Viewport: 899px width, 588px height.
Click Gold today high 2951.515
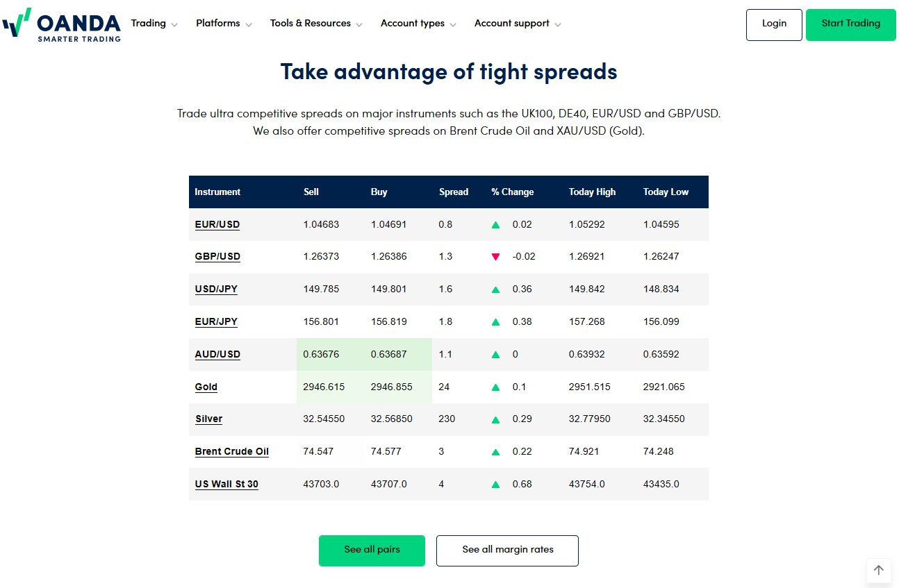590,387
